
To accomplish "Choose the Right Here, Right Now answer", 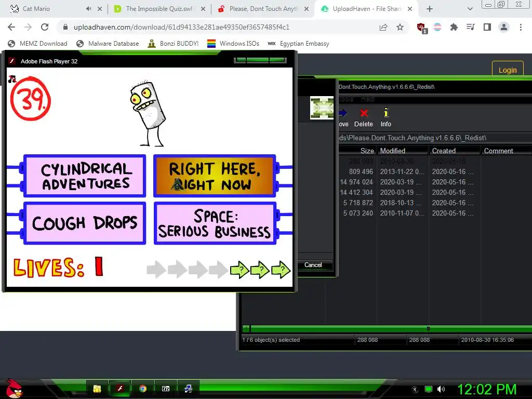I will coord(215,176).
